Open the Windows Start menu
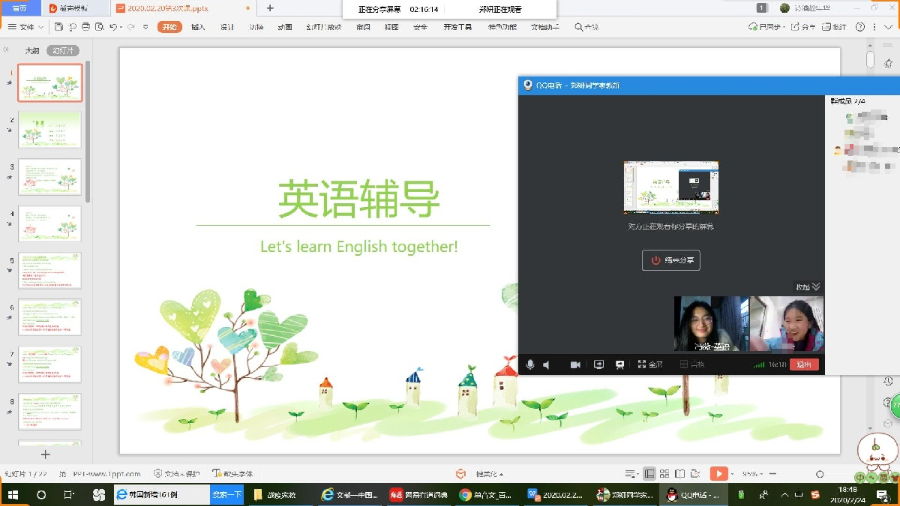This screenshot has width=900, height=506. click(13, 495)
